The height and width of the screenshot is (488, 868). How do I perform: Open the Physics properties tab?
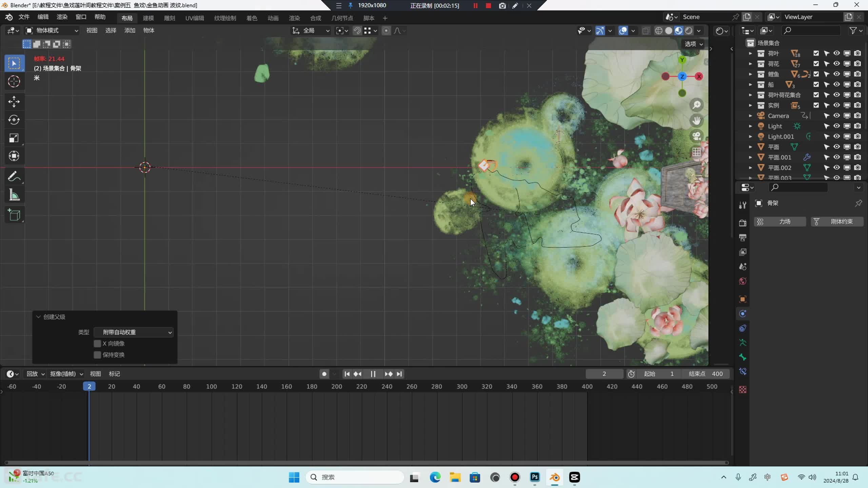click(743, 314)
